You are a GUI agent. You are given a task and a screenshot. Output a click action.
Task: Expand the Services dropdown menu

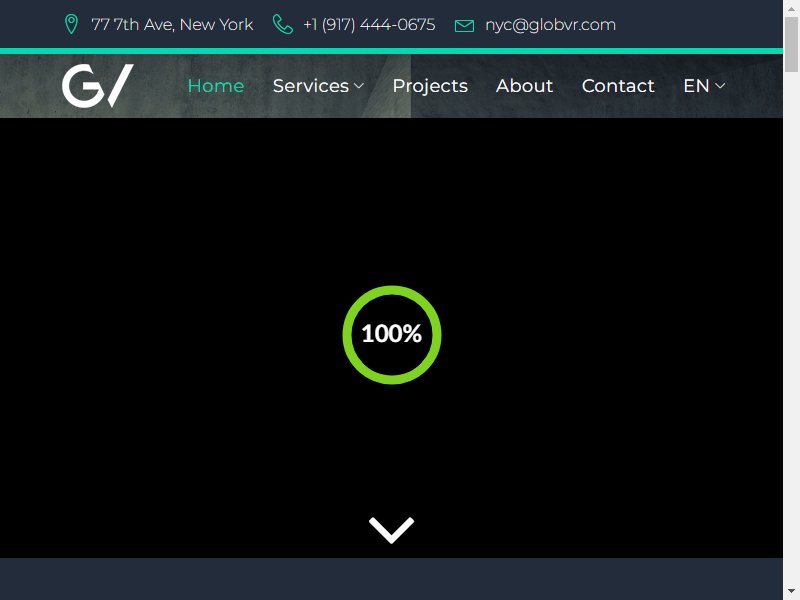318,86
